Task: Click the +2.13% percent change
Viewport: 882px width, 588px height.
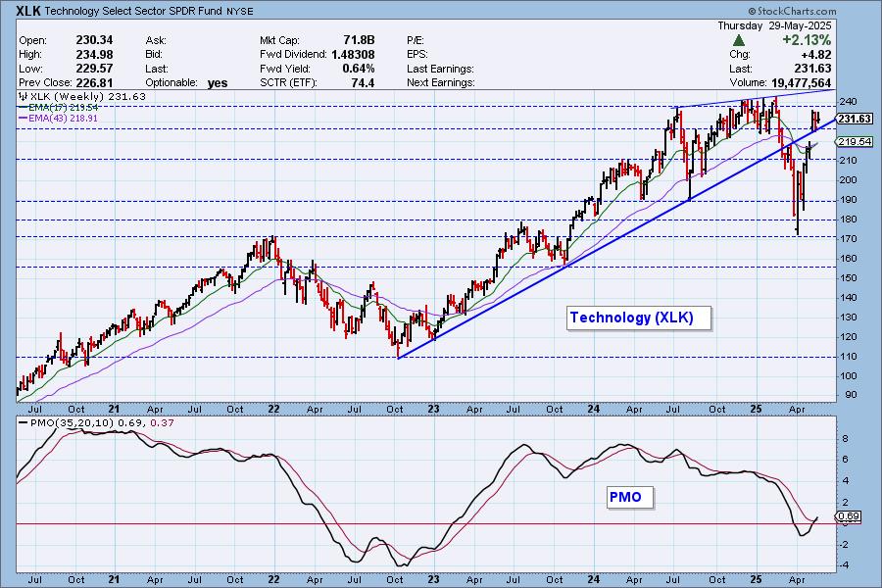Action: tap(807, 40)
